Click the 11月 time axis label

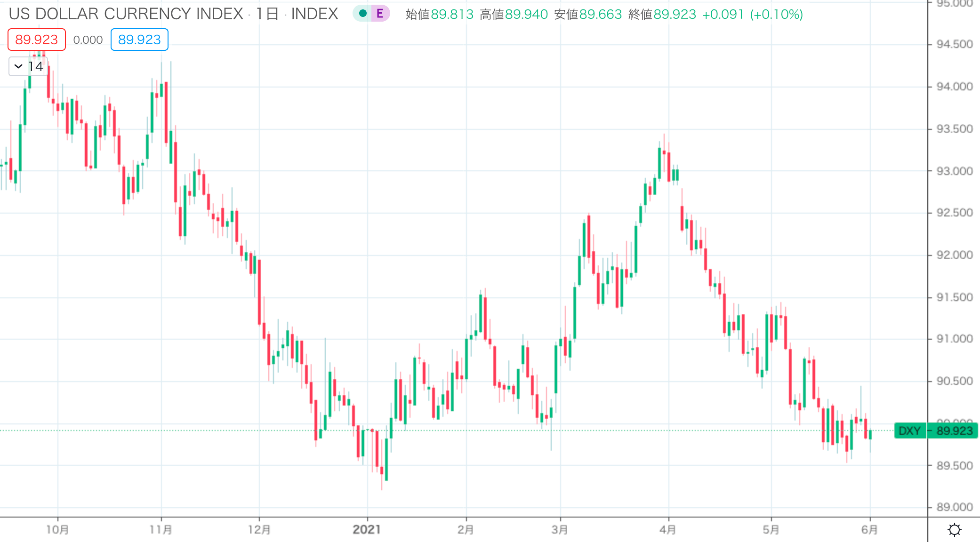tap(161, 530)
